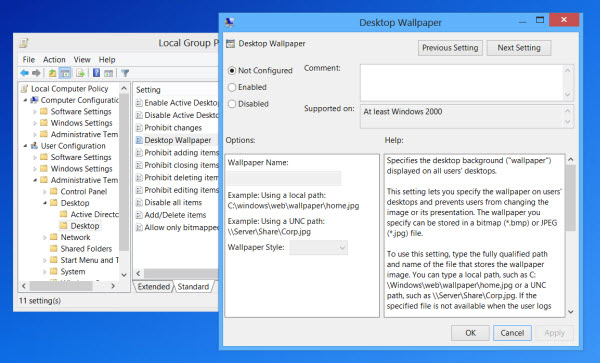This screenshot has width=600, height=363.
Task: Switch to the Extended tab
Action: click(153, 286)
